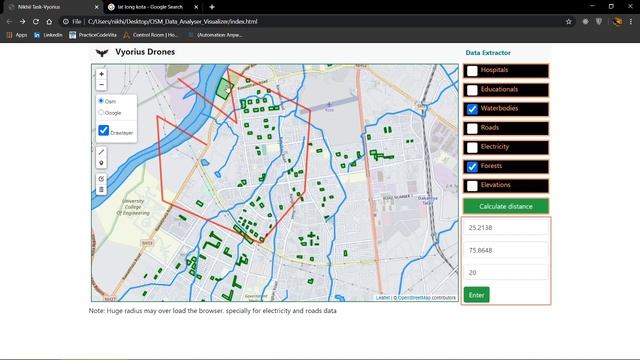Viewport: 640px width, 360px height.
Task: View site information for the file URL
Action: (65, 22)
